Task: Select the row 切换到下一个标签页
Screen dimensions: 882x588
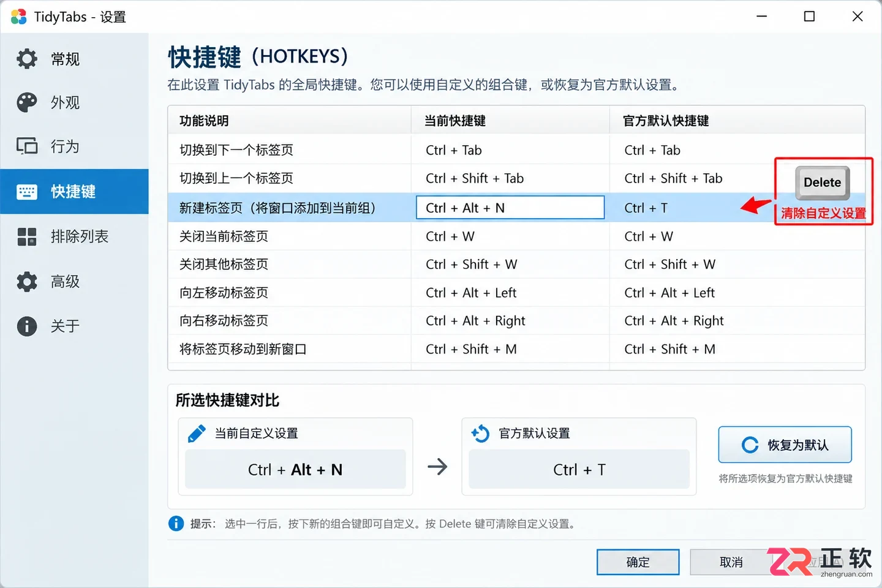Action: (x=516, y=150)
